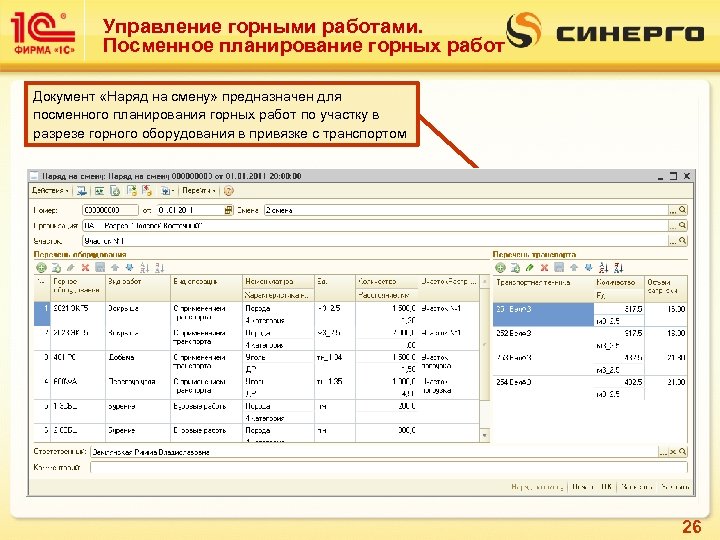The width and height of the screenshot is (720, 540).
Task: Sort the transport list descending
Action: click(619, 268)
